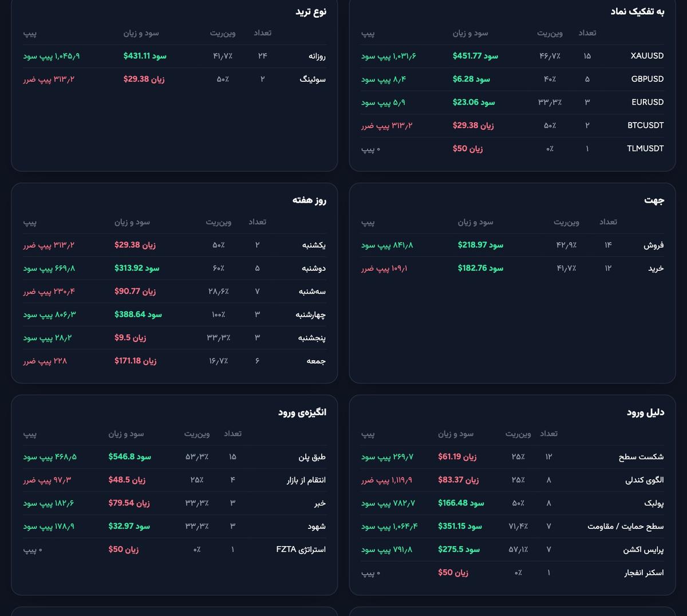This screenshot has width=687, height=616.
Task: Click the 'الگوی کندلی' entry reason label
Action: point(645,480)
